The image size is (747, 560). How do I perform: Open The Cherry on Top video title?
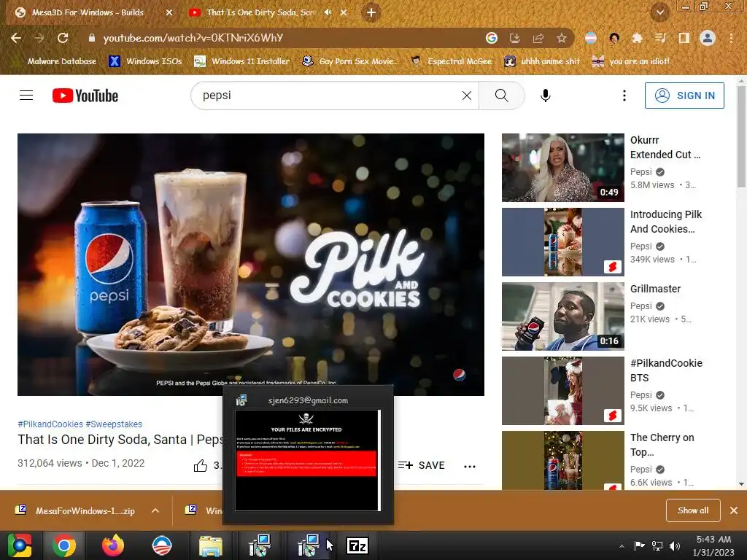[x=662, y=445]
